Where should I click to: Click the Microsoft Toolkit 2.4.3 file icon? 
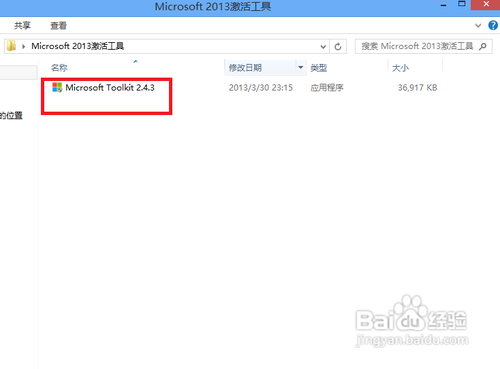point(57,88)
